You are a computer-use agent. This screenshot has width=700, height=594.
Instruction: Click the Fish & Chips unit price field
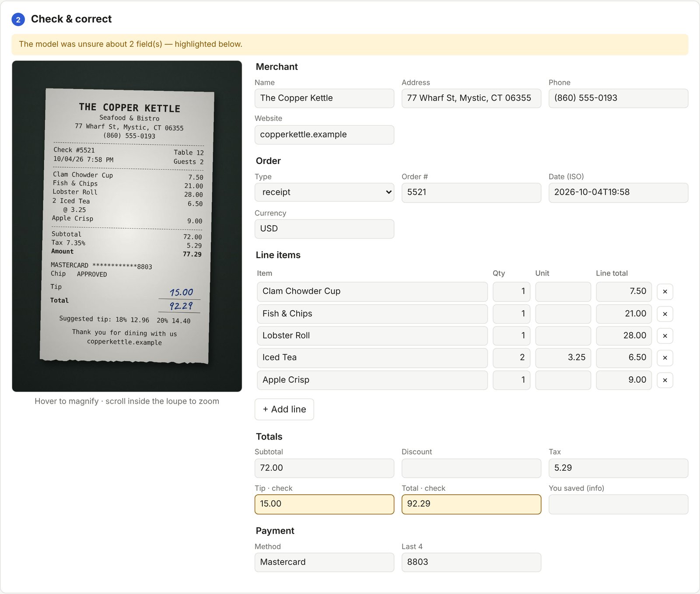(x=563, y=314)
